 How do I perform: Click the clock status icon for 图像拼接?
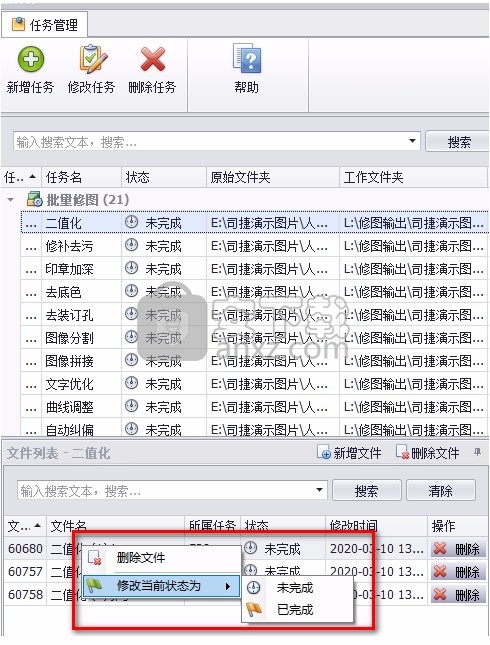131,360
